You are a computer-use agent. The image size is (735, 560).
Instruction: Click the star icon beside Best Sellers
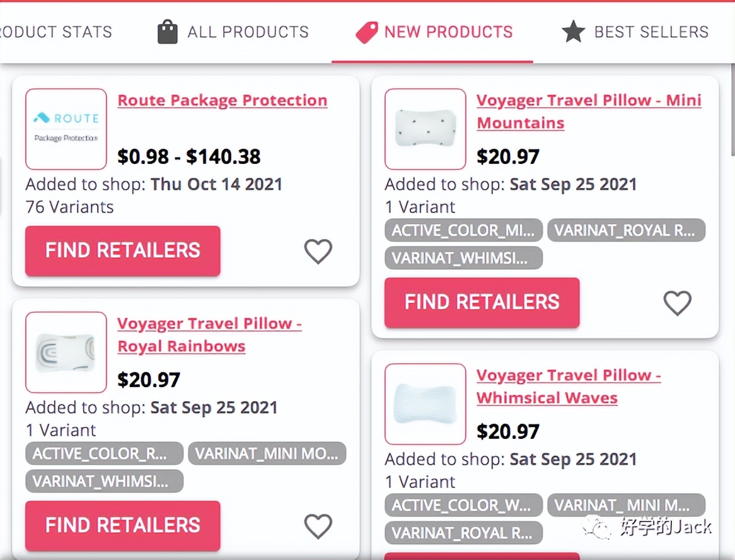573,32
